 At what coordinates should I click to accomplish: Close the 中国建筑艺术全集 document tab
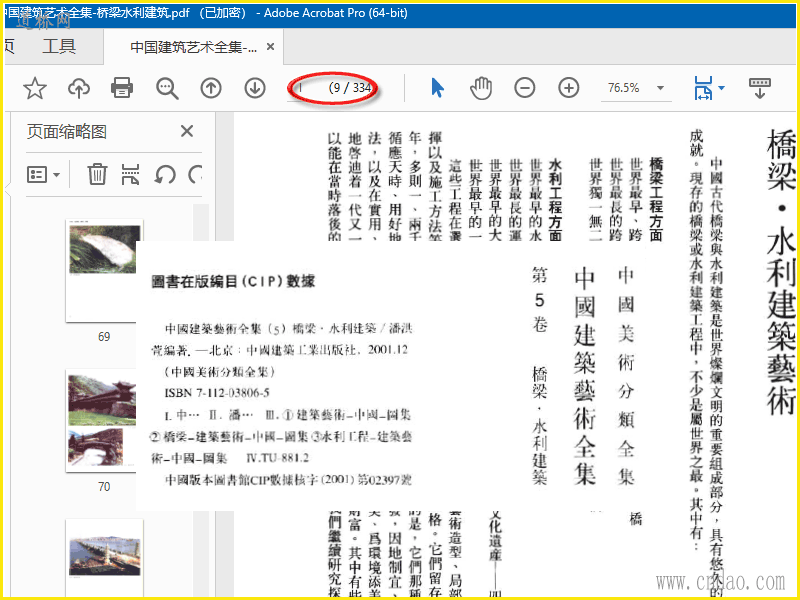(x=270, y=47)
